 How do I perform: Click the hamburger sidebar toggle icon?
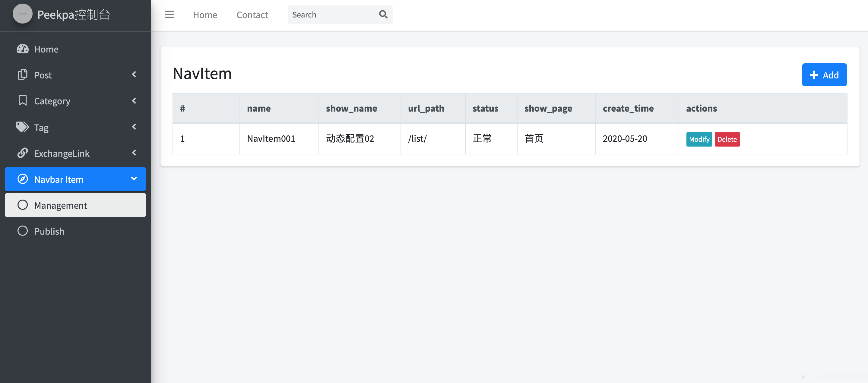(169, 14)
